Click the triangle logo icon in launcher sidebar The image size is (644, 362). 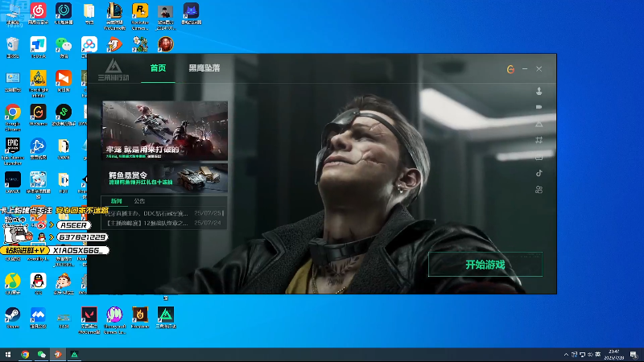point(539,124)
